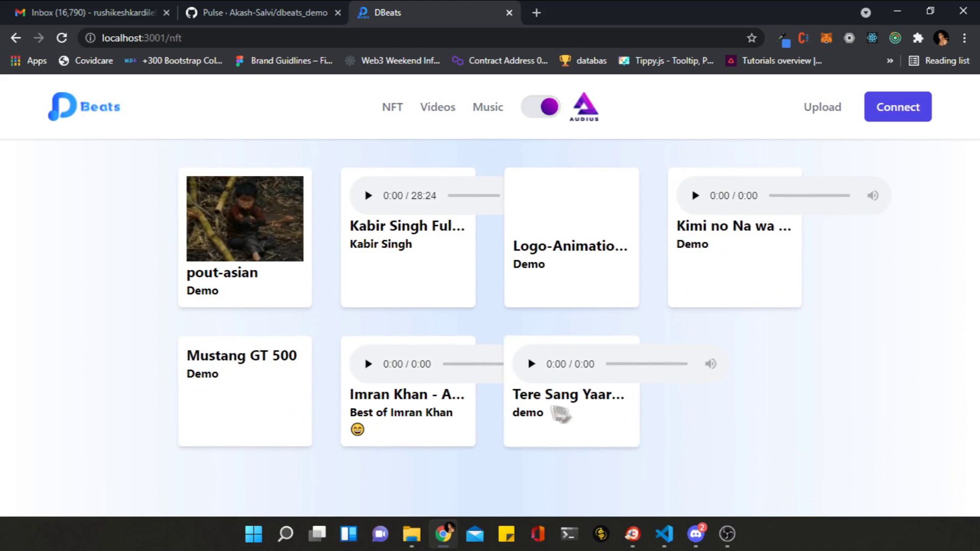Viewport: 980px width, 551px height.
Task: Open the Extensions puzzle menu
Action: point(918,38)
